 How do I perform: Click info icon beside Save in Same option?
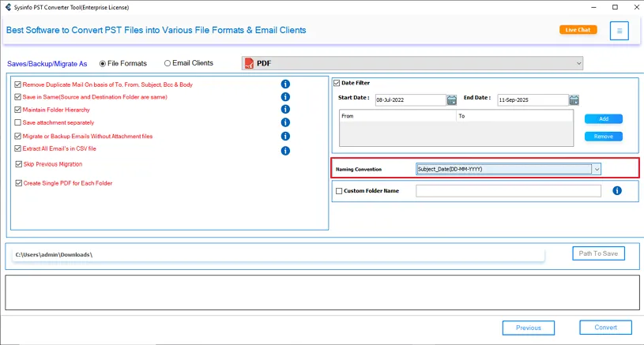coord(285,97)
